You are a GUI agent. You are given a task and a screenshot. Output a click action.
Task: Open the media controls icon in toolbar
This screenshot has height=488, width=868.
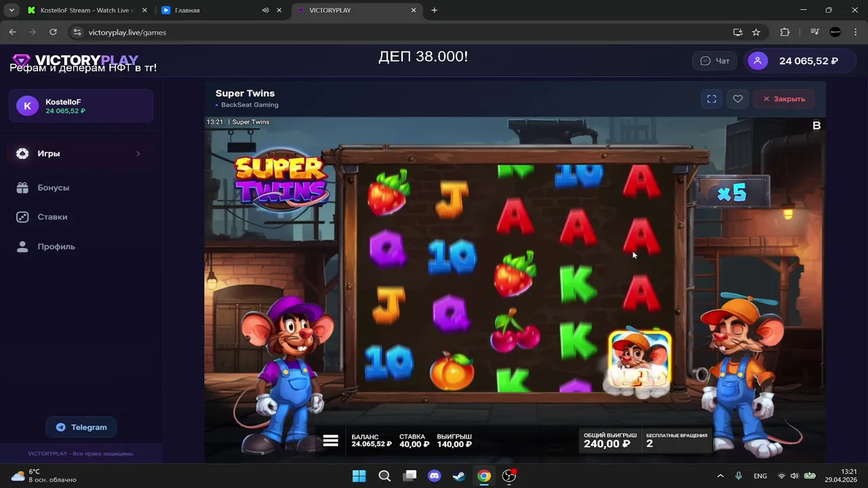point(815,32)
